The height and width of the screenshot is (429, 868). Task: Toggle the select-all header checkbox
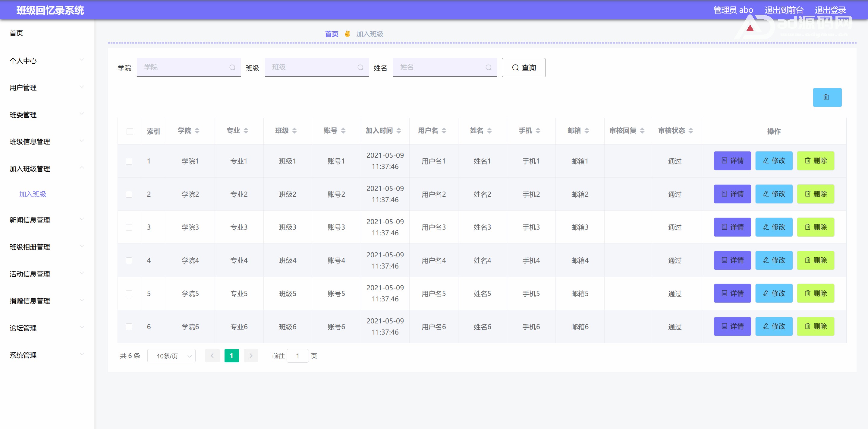[x=130, y=131]
